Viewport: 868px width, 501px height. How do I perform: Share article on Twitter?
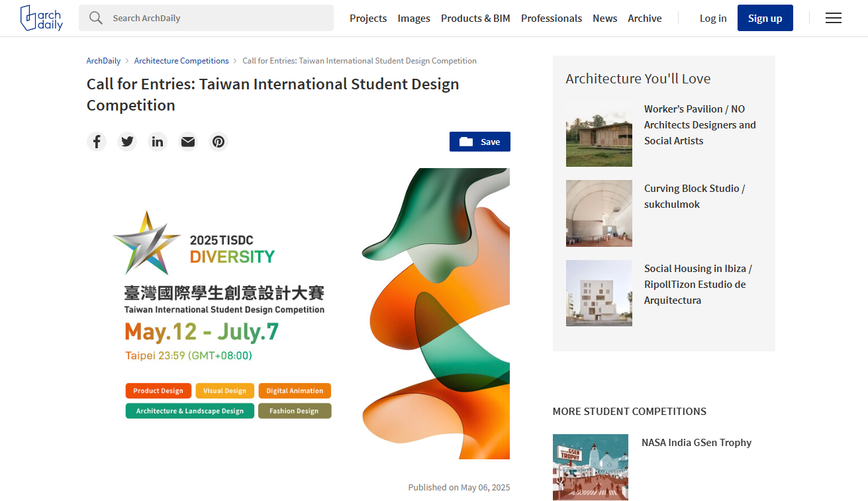127,142
